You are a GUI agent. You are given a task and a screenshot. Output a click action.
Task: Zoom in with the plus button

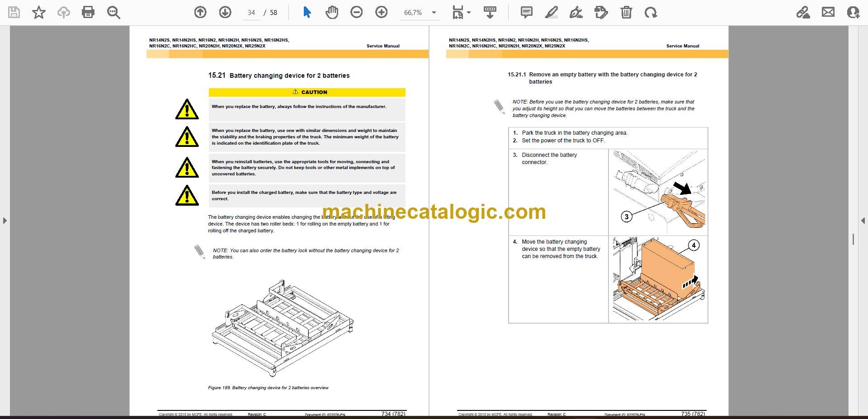tap(382, 13)
